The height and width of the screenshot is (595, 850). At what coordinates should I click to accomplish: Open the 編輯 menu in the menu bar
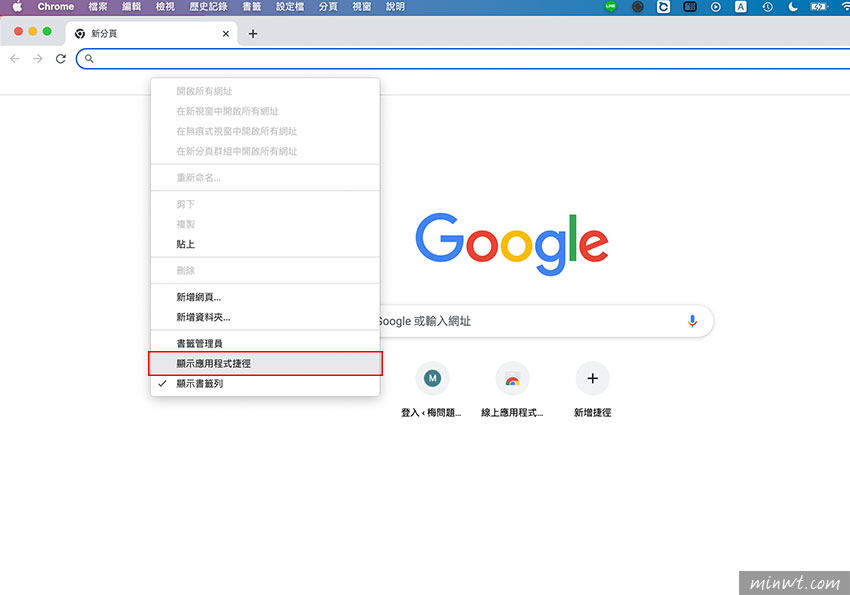tap(131, 7)
